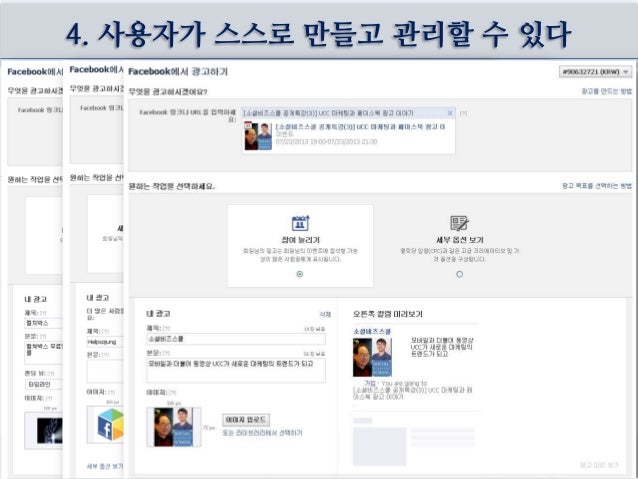Image resolution: width=638 pixels, height=479 pixels.
Task: Click the 오른쪽 칼럼 미리보기 heading
Action: [388, 314]
